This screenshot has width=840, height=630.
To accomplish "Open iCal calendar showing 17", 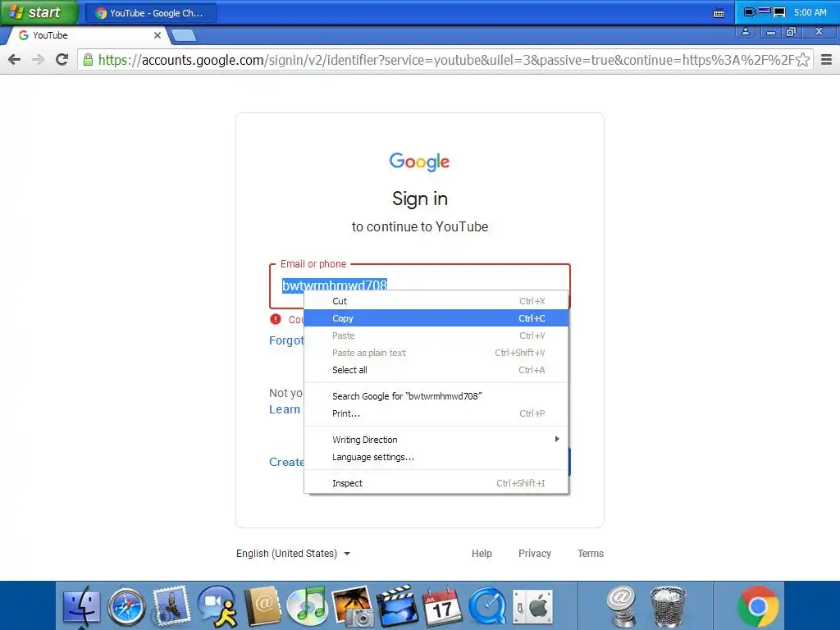I will coord(442,606).
